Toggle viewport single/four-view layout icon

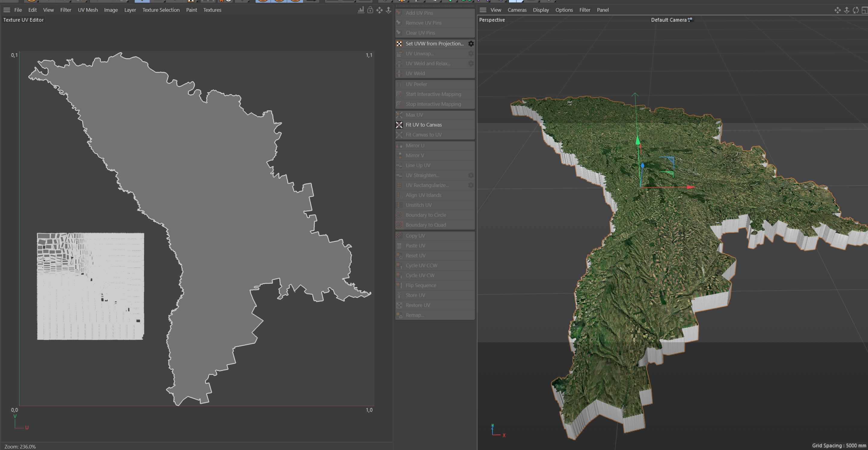[864, 10]
